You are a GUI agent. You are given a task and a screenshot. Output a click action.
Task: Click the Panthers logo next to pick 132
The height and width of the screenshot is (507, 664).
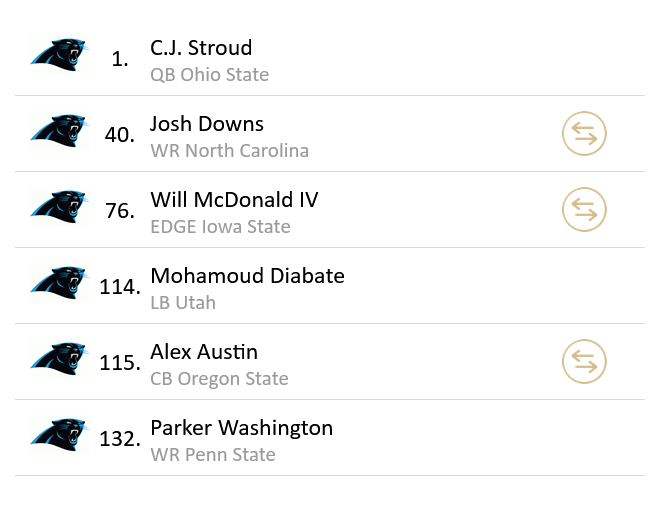point(60,435)
